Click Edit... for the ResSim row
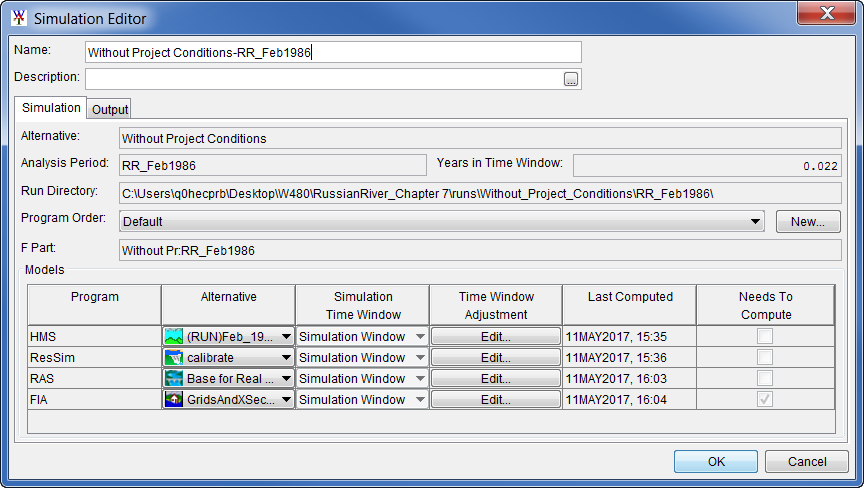 click(495, 357)
